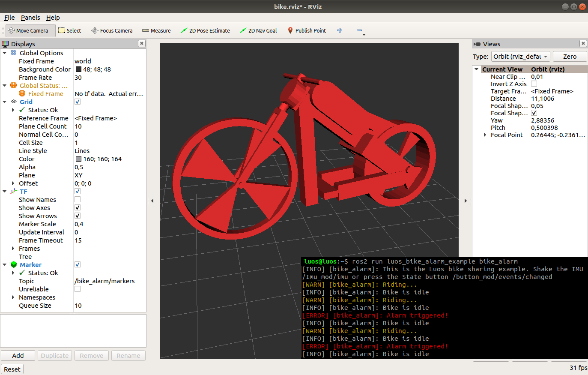Image resolution: width=588 pixels, height=375 pixels.
Task: Enable the Show Names checkbox
Action: 78,199
